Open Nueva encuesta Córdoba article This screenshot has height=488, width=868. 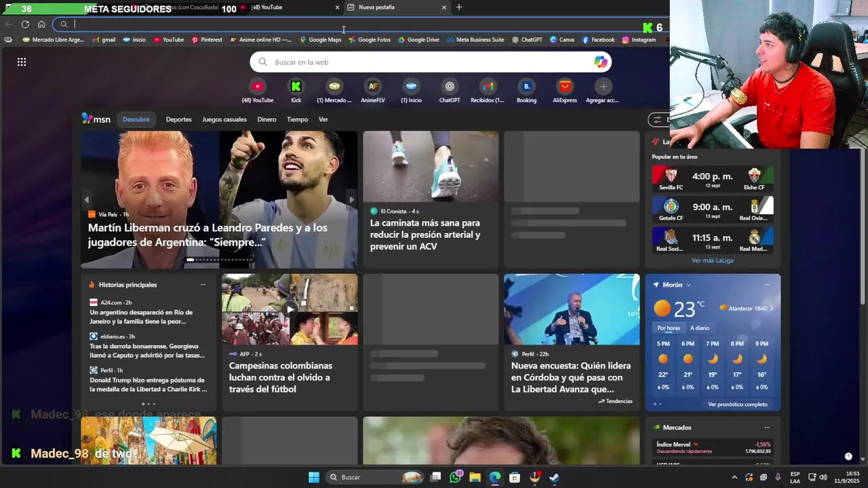click(x=571, y=377)
